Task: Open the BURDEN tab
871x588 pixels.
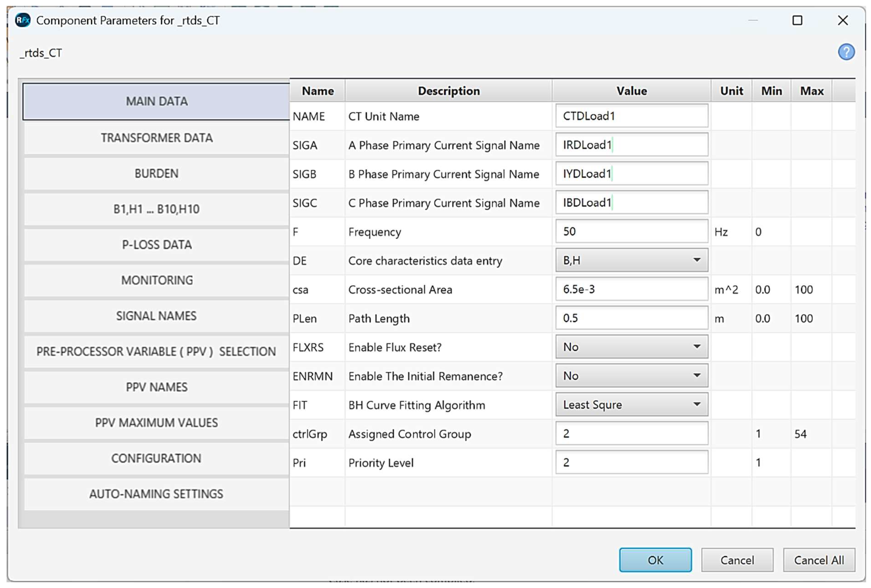Action: (157, 174)
